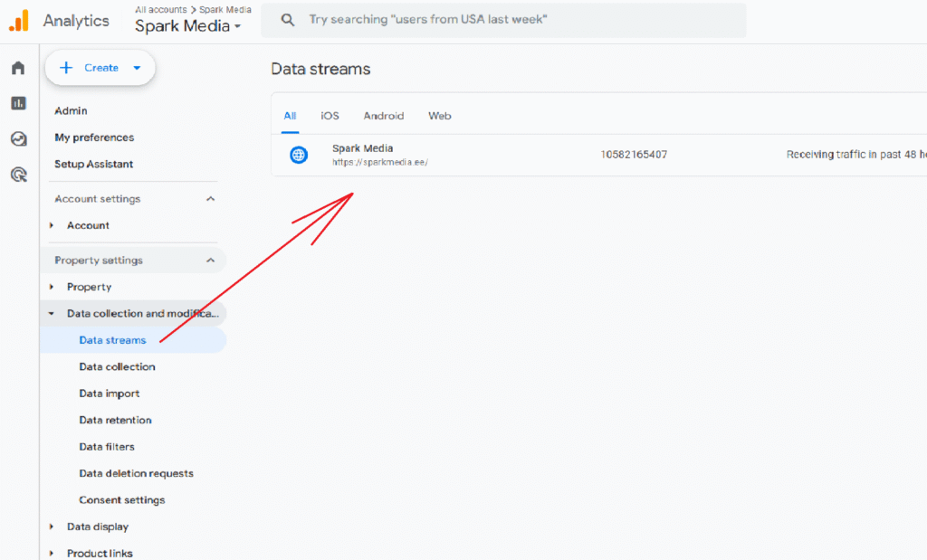Click the Data display tree item label
Image resolution: width=927 pixels, height=560 pixels.
point(98,527)
